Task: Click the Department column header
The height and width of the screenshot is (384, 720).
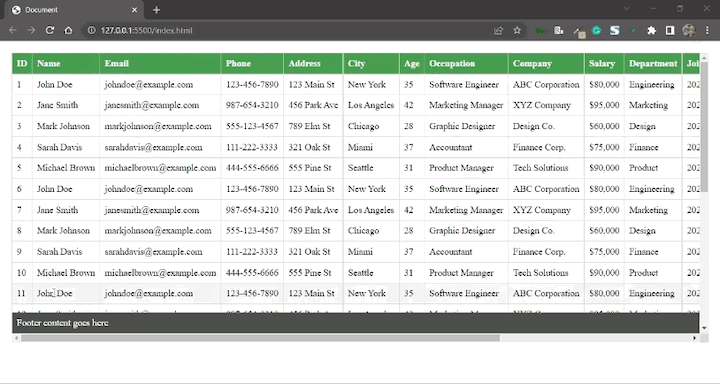Action: pos(653,63)
